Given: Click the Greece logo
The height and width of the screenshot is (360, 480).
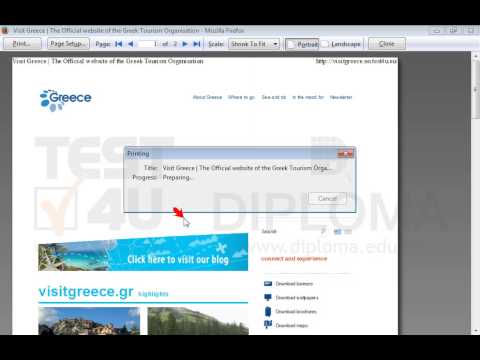Looking at the screenshot, I should coord(65,100).
